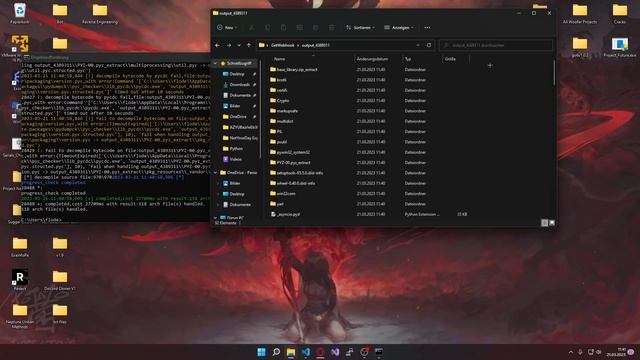The width and height of the screenshot is (640, 360).
Task: Select the markupsafe folder row
Action: point(287,111)
